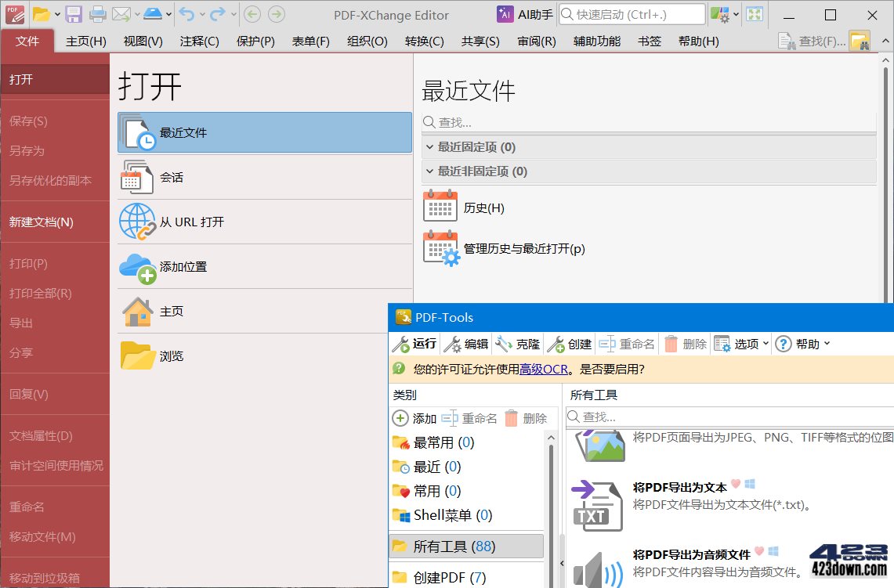Open undo history dropdown arrow

[x=202, y=15]
